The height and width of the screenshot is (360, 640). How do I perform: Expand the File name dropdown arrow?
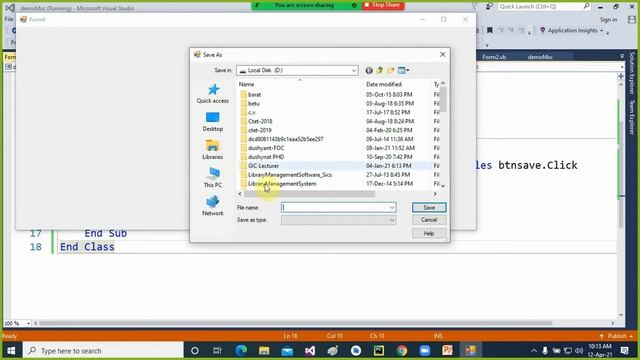[391, 208]
